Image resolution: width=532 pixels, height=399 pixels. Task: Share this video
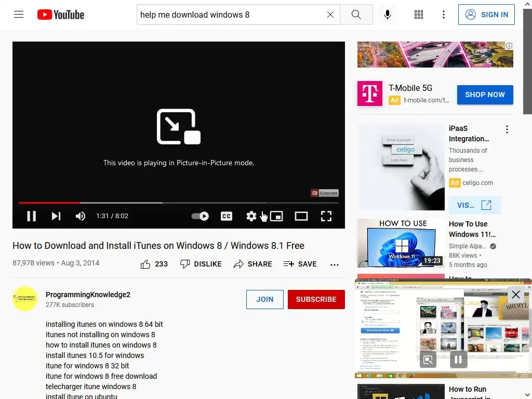coord(253,264)
